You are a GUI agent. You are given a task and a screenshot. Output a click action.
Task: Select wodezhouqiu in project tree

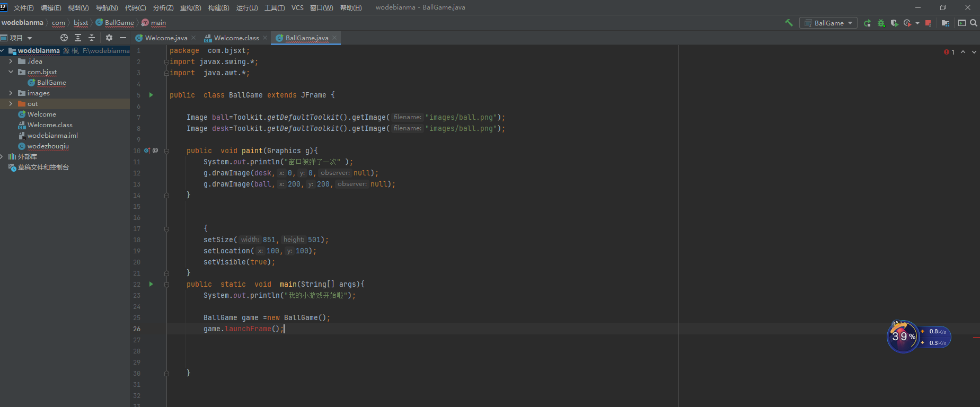[48, 146]
